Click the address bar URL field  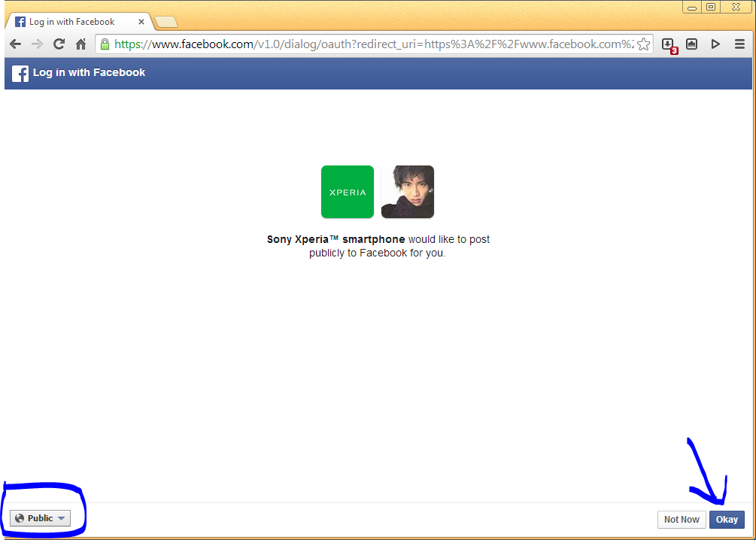(374, 44)
